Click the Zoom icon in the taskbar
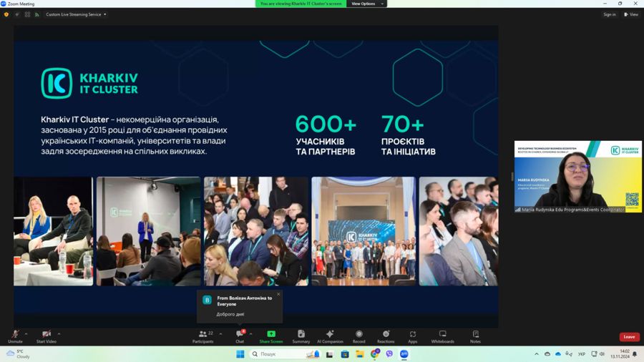This screenshot has width=644, height=362. 404,354
